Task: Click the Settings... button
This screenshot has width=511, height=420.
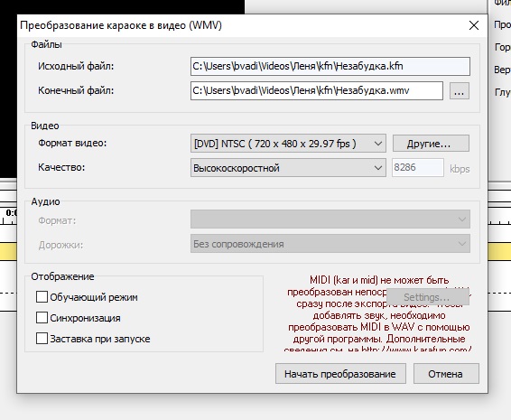Action: [x=428, y=297]
